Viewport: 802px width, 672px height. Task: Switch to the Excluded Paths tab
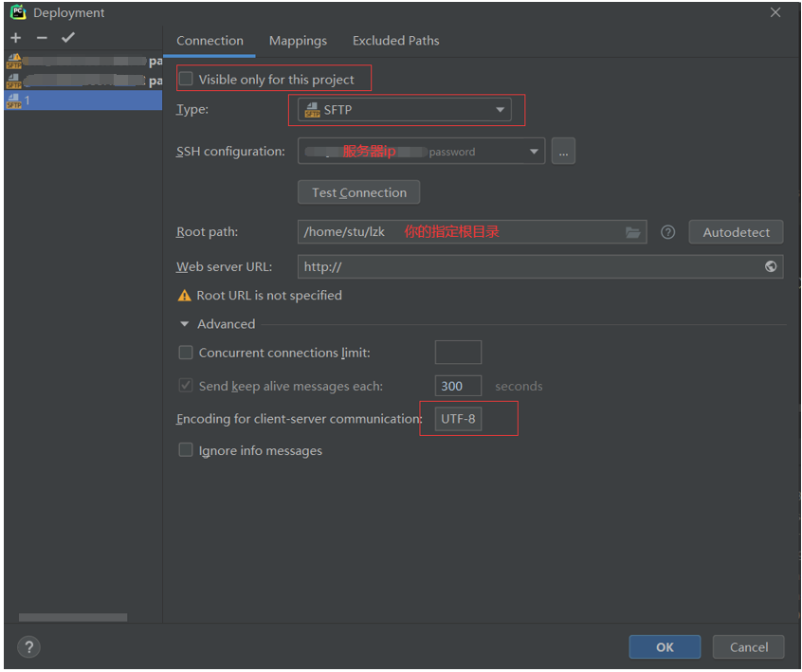(395, 41)
